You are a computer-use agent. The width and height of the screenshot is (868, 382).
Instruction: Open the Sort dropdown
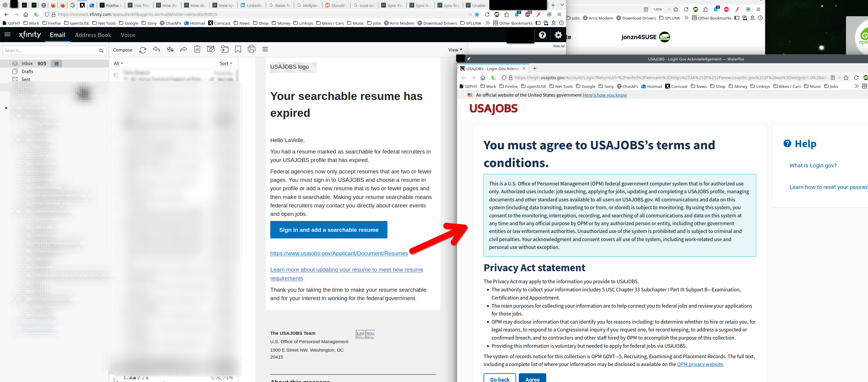point(226,64)
